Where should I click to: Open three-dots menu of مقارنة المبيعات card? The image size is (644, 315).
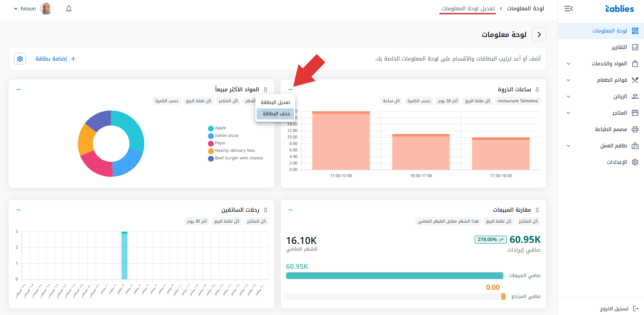pos(291,210)
